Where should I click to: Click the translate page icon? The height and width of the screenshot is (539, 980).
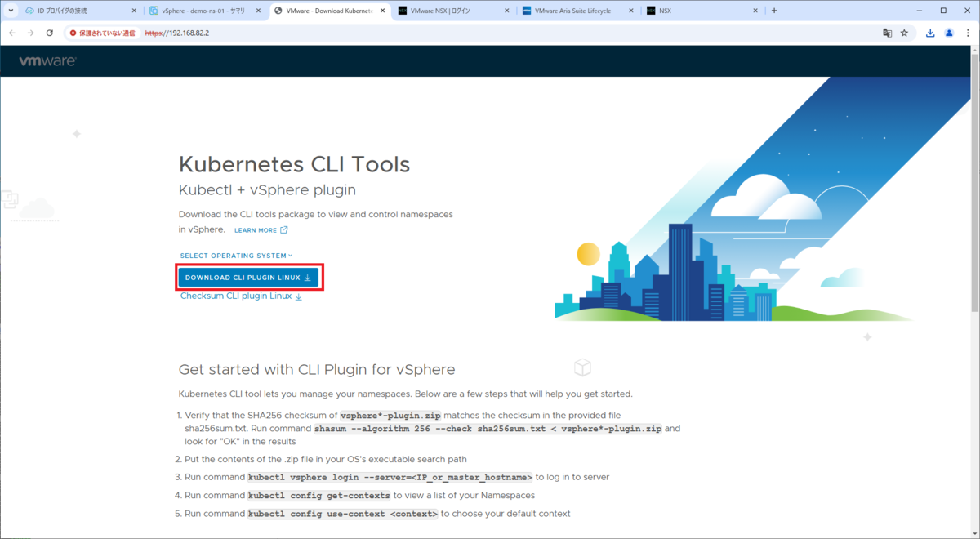pyautogui.click(x=887, y=33)
